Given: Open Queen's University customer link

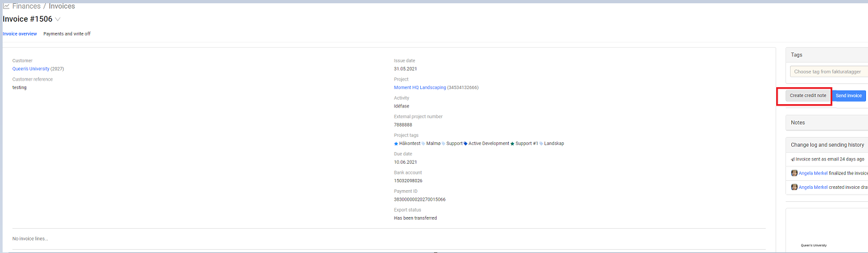Looking at the screenshot, I should (31, 69).
